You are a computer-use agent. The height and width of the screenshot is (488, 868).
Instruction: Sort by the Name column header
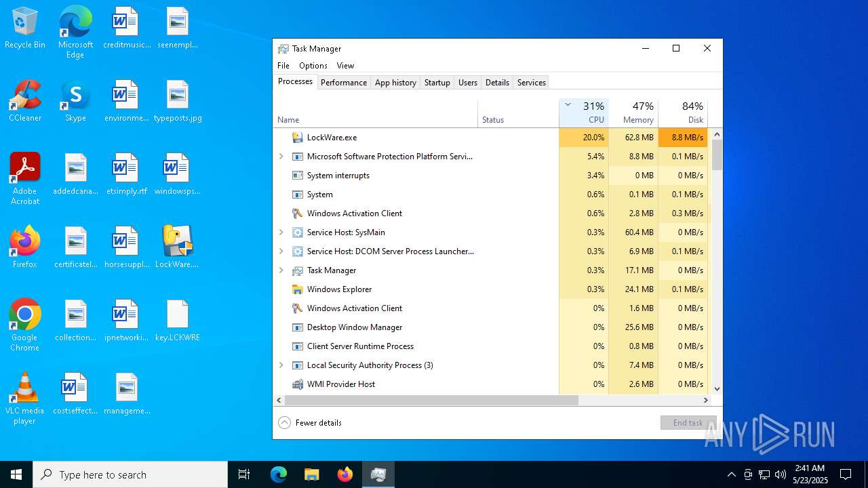click(x=376, y=113)
